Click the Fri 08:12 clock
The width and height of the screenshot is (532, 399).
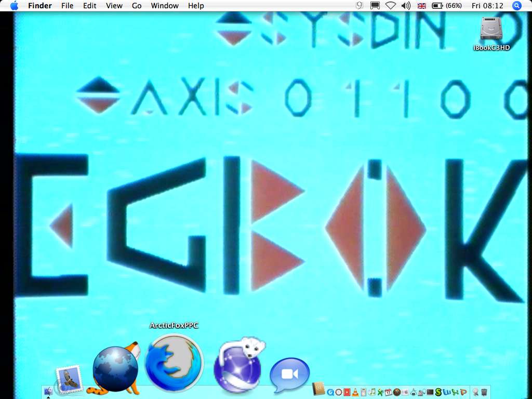(x=487, y=6)
